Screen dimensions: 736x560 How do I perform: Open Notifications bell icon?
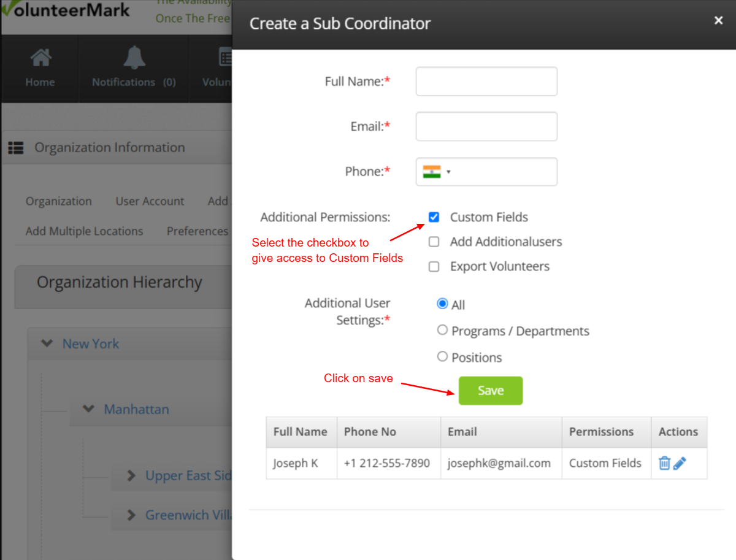(134, 58)
